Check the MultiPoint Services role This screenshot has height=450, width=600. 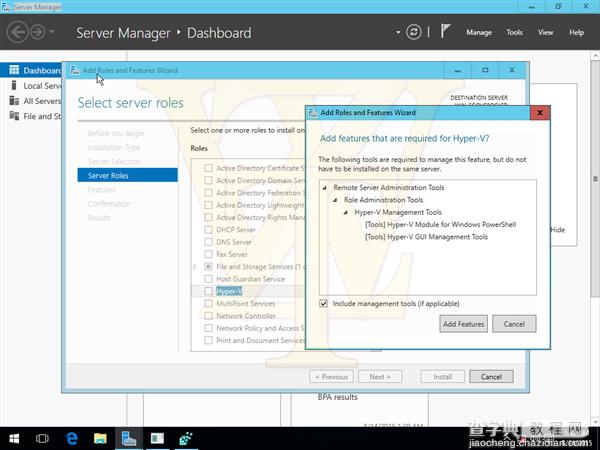tap(209, 303)
